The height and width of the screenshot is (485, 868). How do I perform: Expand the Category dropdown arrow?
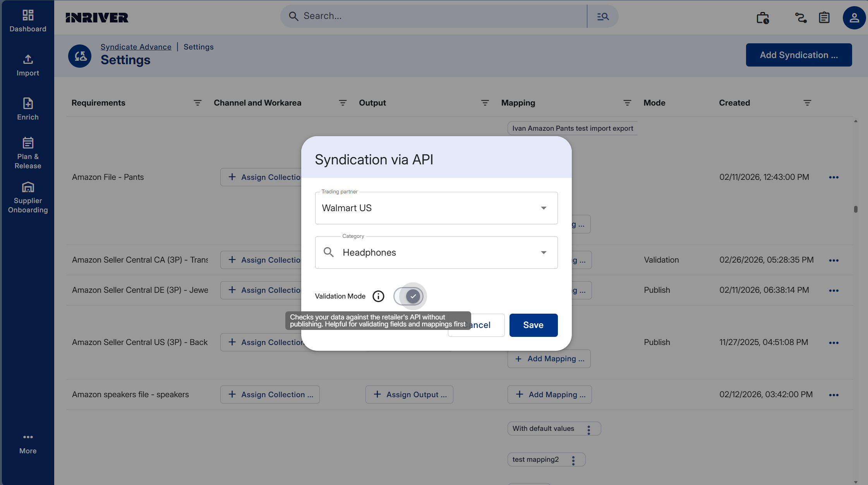click(544, 253)
